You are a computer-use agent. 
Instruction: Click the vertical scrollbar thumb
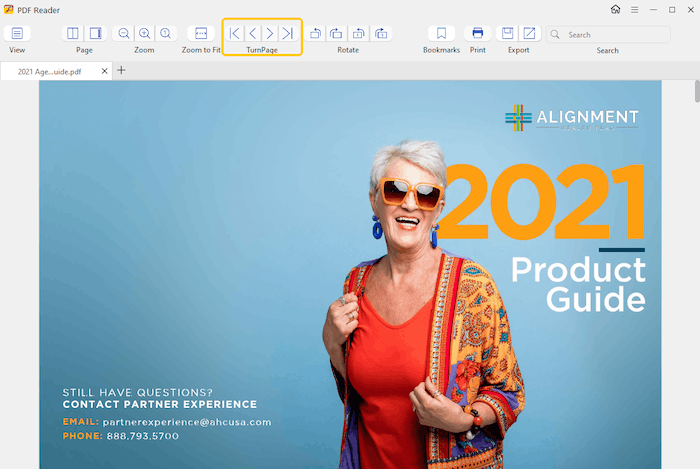[x=697, y=91]
